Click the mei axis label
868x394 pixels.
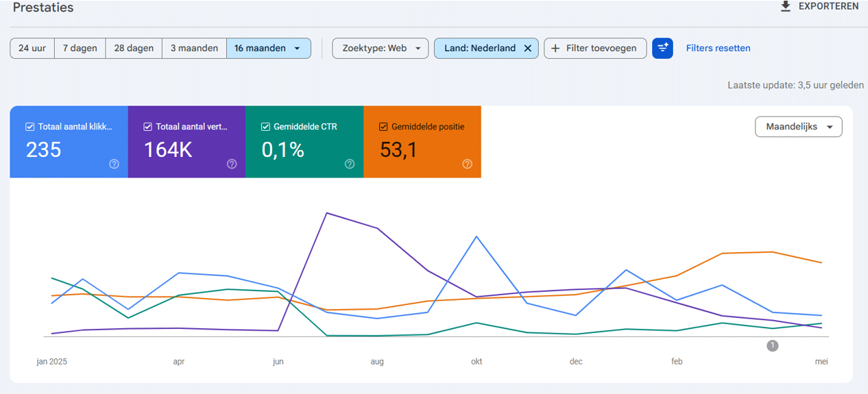(x=821, y=362)
